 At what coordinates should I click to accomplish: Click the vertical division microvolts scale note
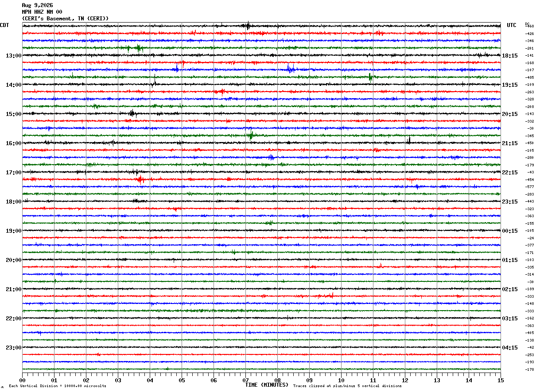[58, 386]
